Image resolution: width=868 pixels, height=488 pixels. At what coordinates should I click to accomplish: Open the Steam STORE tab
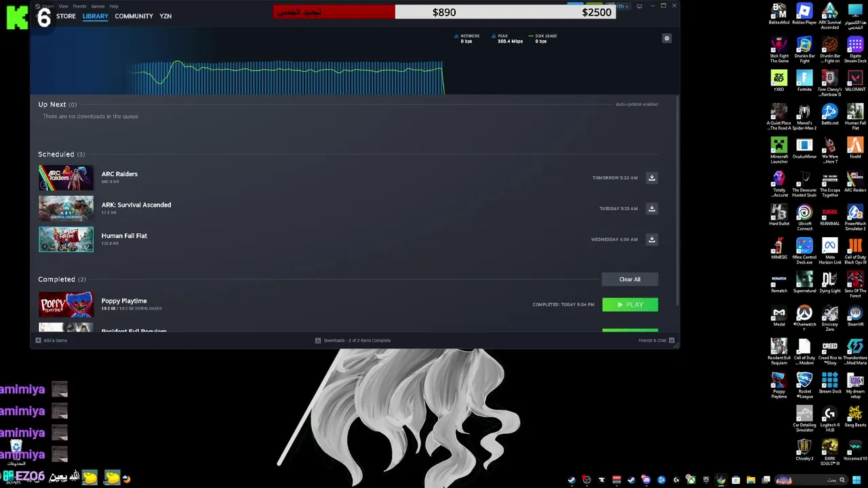(66, 16)
